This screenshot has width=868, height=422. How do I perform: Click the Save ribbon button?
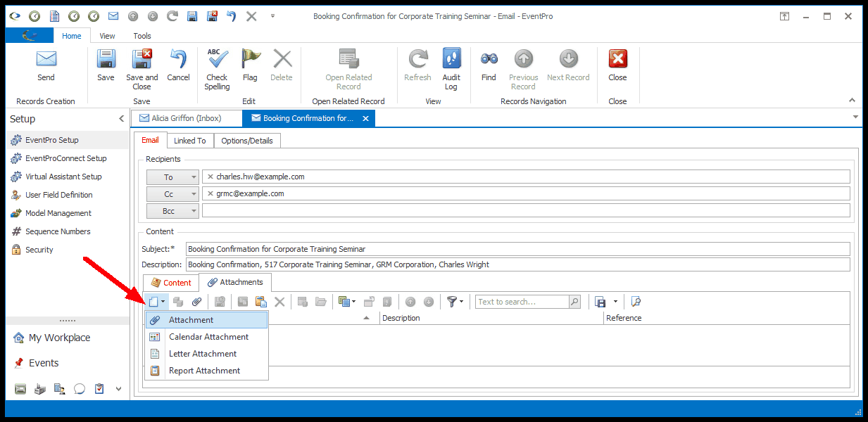(x=106, y=65)
